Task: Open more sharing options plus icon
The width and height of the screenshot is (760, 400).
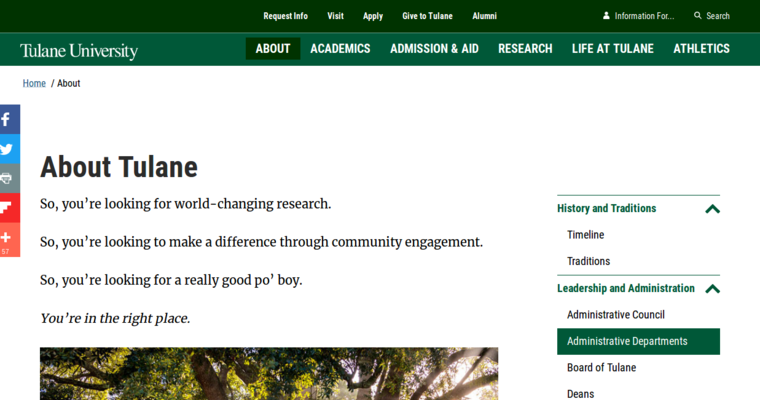Action: pos(8,238)
